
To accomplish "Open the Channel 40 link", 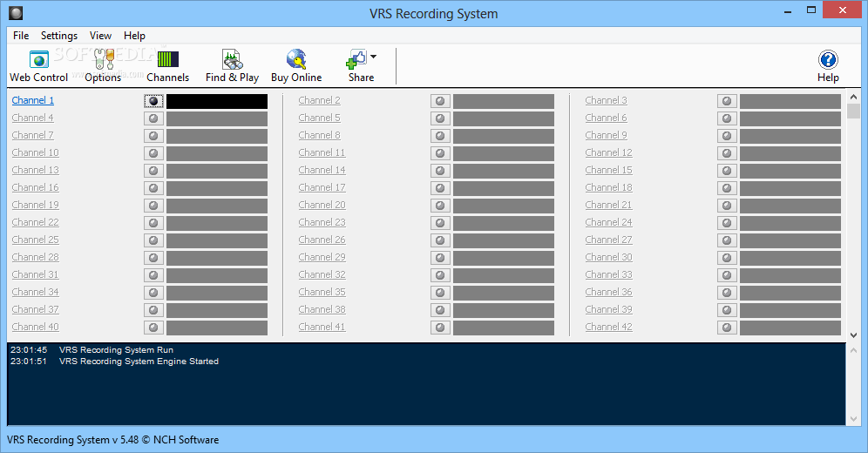I will click(36, 327).
